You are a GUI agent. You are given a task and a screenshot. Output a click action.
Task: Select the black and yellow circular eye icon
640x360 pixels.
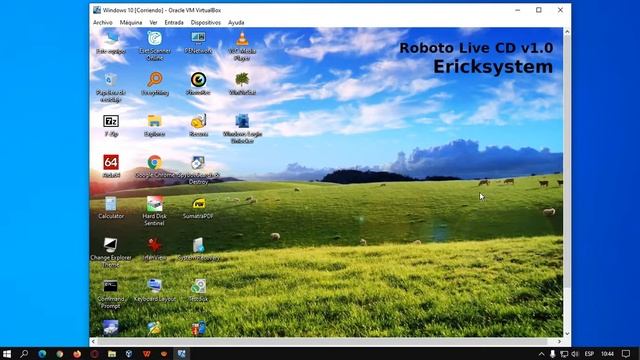(198, 80)
